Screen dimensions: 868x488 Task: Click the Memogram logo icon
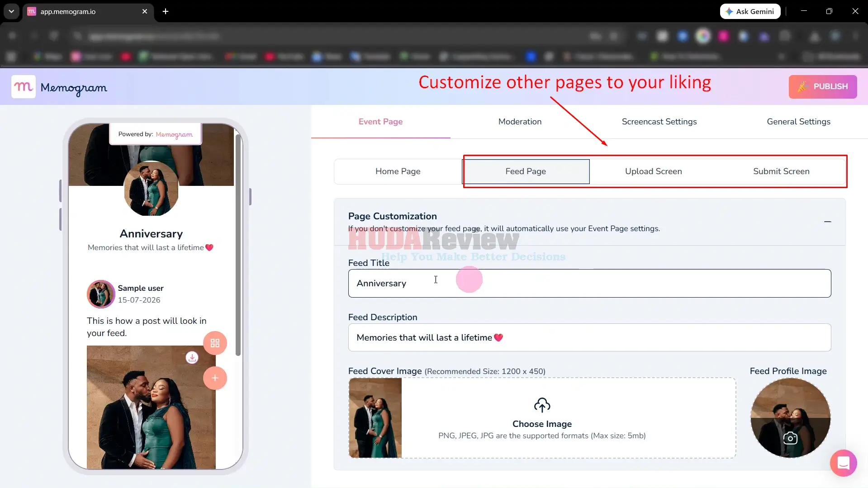pos(24,87)
